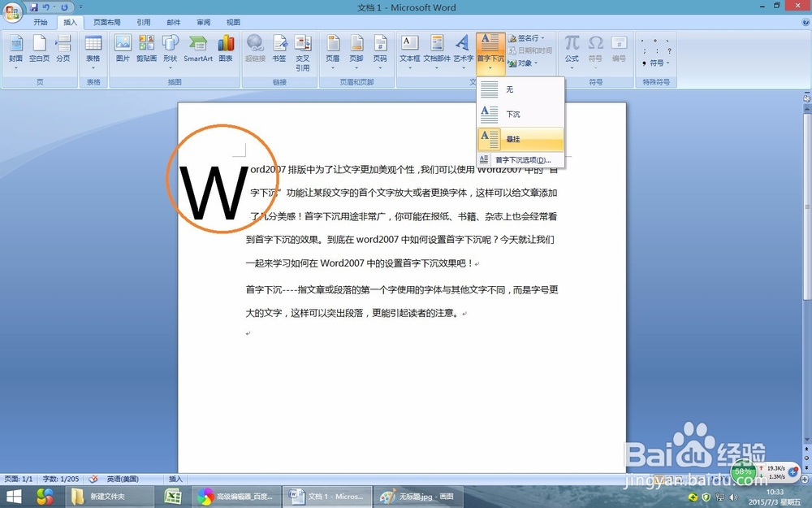Click the word count 字数 1/205 status
Screen dimensions: 812x508
click(x=61, y=479)
